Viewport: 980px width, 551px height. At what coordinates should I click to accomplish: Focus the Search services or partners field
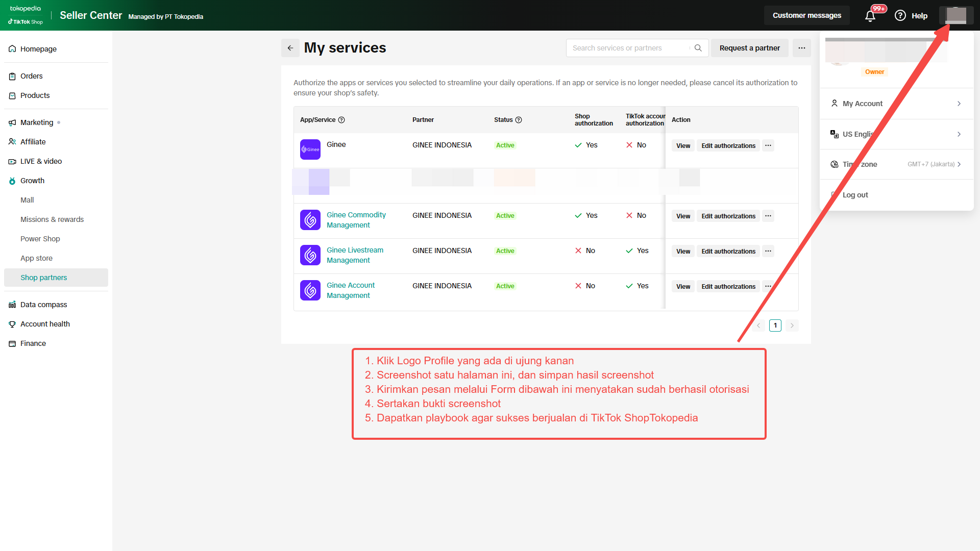[x=628, y=48]
